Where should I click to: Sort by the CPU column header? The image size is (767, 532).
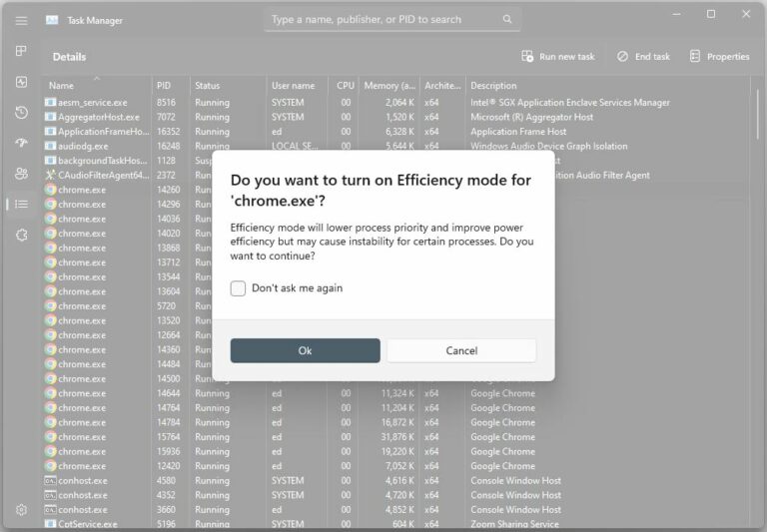pos(346,86)
